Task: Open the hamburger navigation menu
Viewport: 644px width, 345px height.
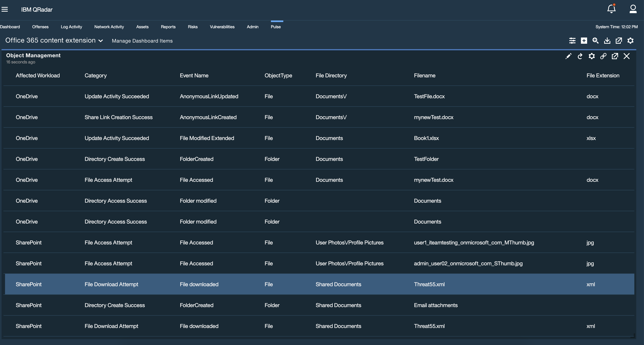Action: click(x=5, y=9)
